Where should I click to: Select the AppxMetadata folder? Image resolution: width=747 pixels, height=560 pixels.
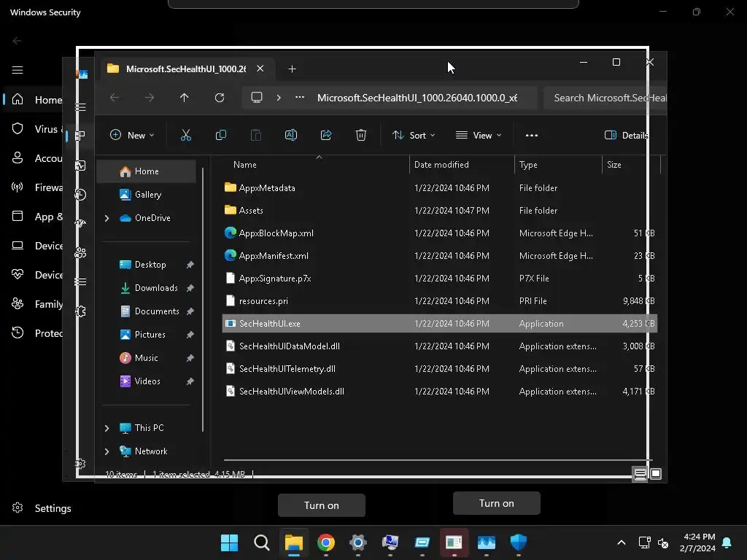[x=440, y=188]
